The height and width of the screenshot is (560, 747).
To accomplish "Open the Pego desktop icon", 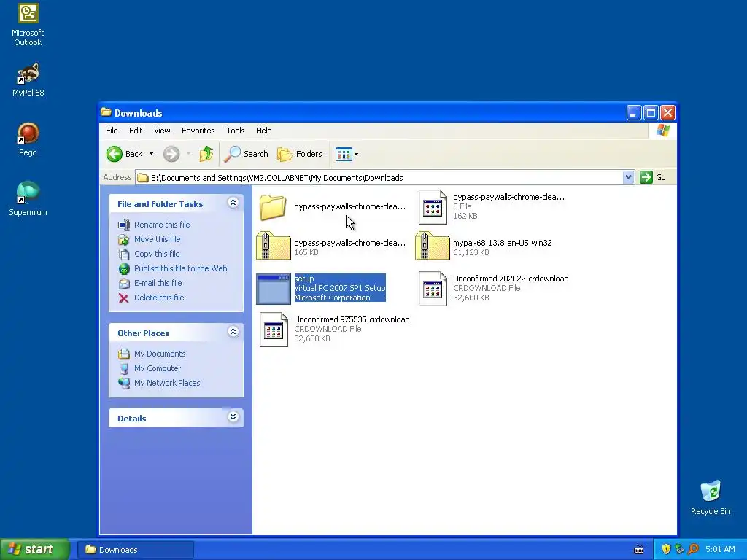I will point(28,139).
